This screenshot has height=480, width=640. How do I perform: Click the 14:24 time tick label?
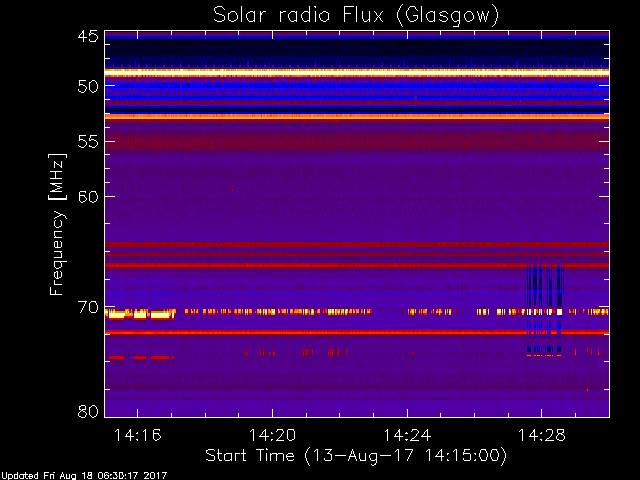(407, 436)
